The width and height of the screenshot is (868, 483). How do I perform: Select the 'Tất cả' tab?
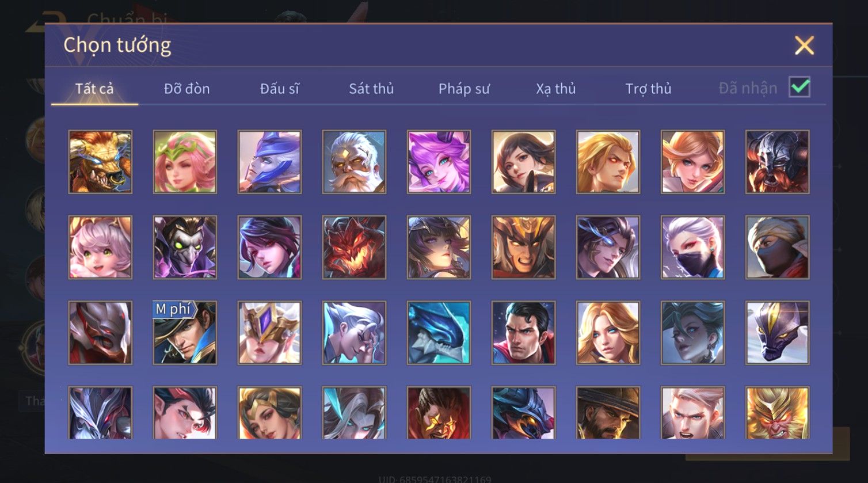pos(94,89)
